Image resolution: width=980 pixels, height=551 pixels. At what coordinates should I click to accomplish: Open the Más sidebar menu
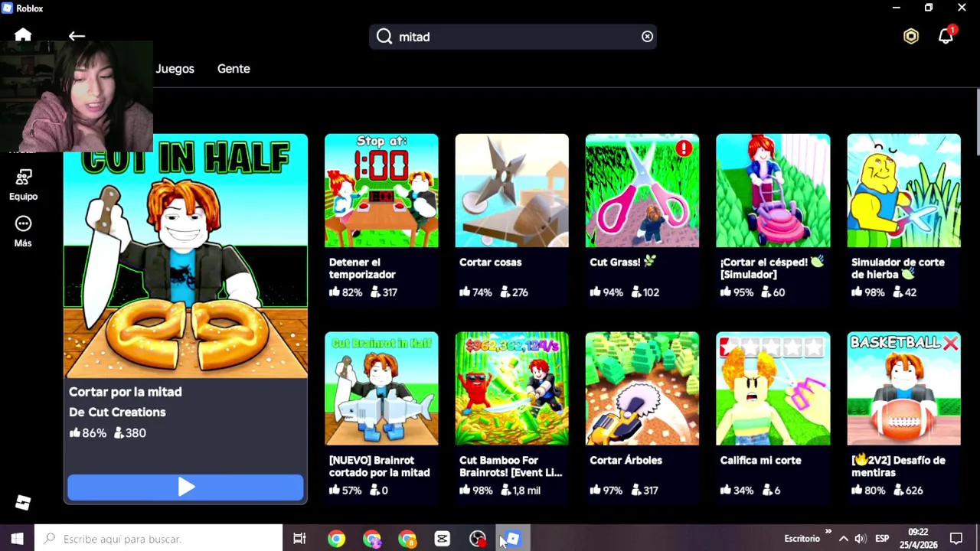[x=23, y=231]
